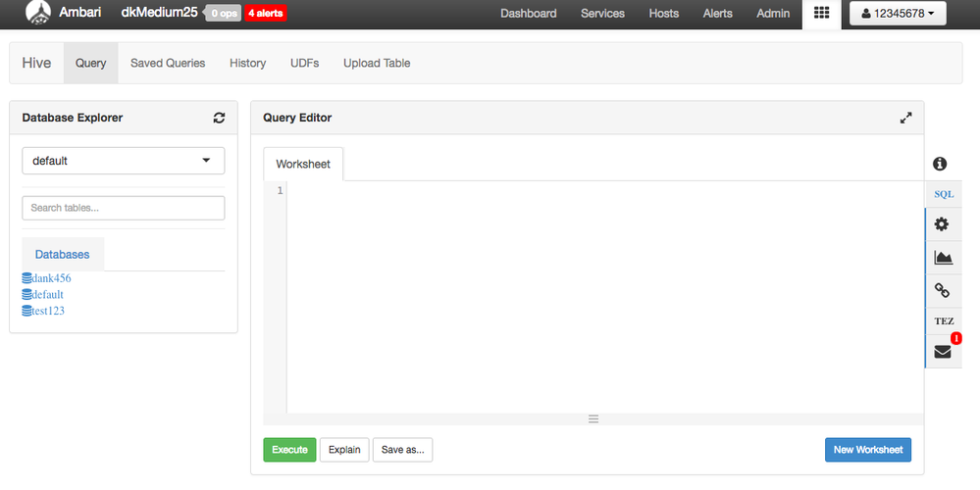Switch to the Upload Table tab
980x490 pixels.
(377, 63)
